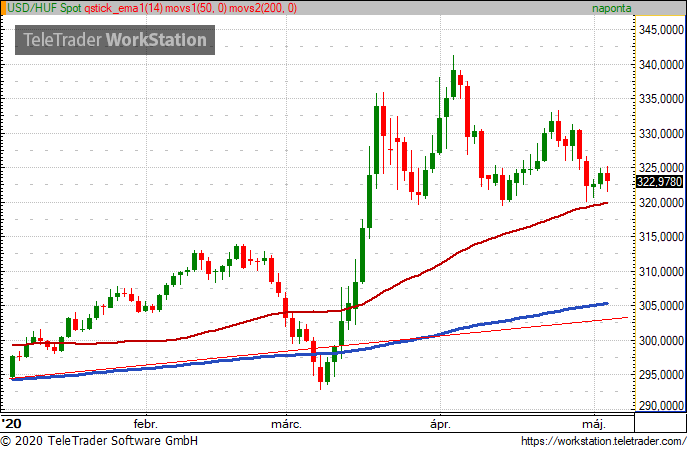Click the last red candle in May

(x=608, y=177)
